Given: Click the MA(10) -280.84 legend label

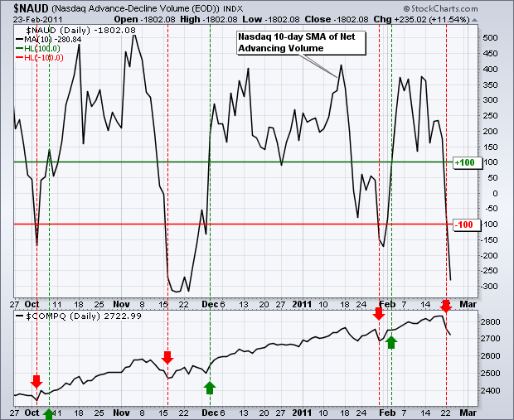Looking at the screenshot, I should click(x=53, y=40).
